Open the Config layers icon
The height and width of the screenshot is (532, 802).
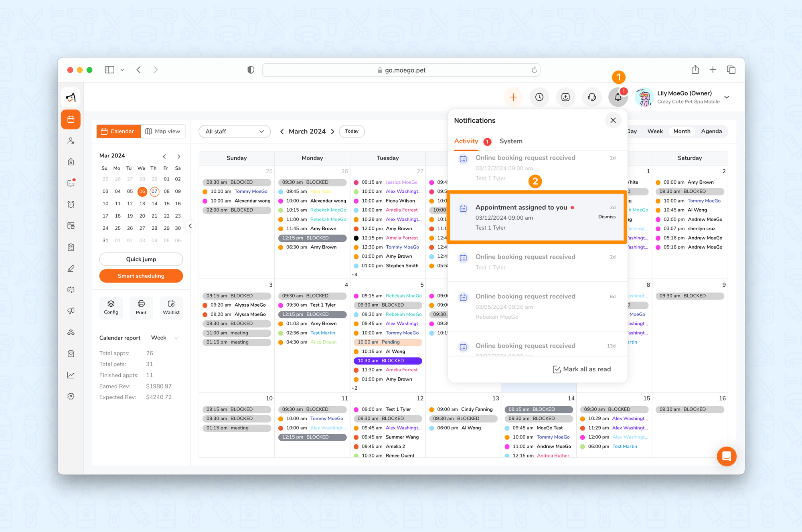pos(111,307)
